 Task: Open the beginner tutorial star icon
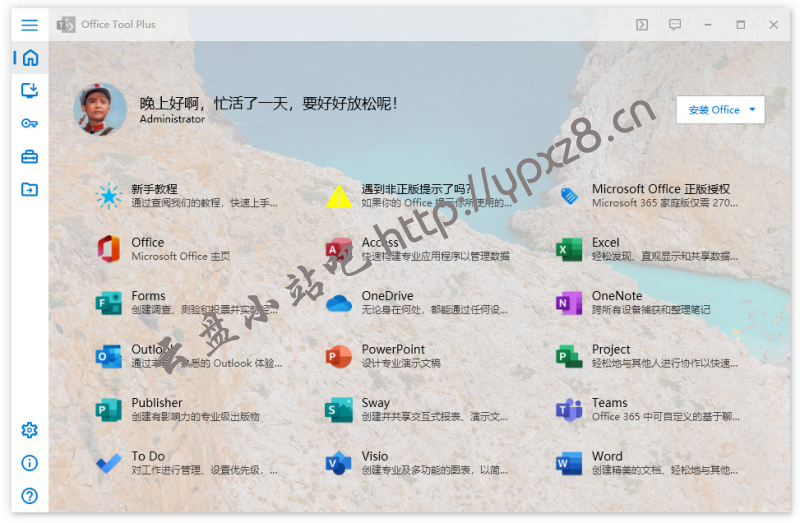point(109,196)
